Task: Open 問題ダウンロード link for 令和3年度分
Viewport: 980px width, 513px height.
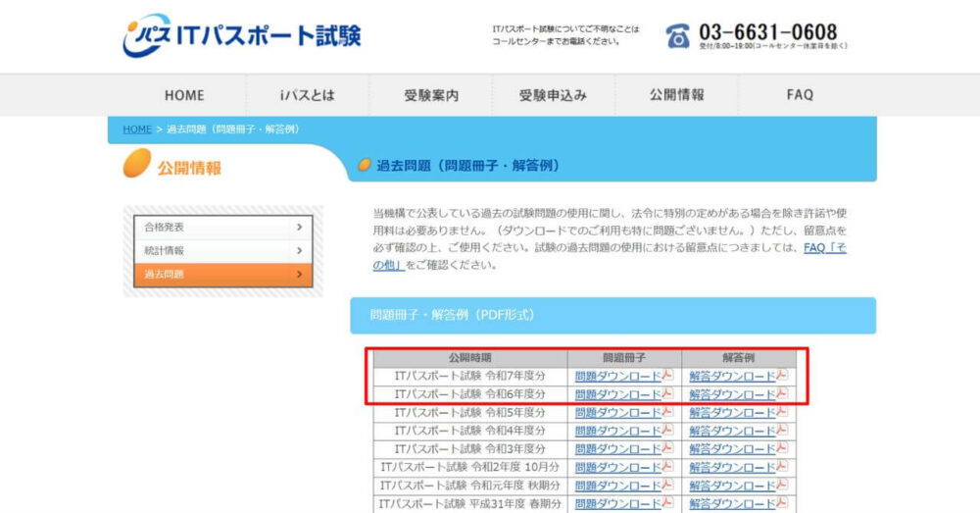Action: coord(617,448)
